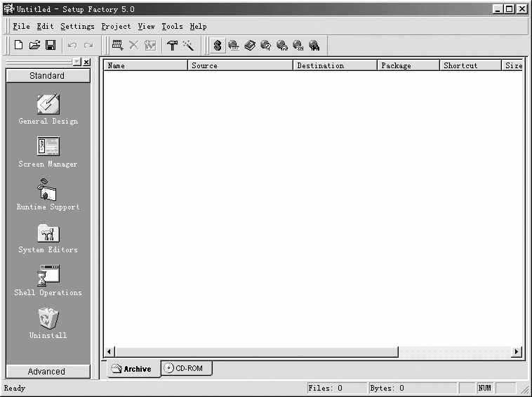Open System Editors
This screenshot has width=532, height=397.
click(48, 238)
